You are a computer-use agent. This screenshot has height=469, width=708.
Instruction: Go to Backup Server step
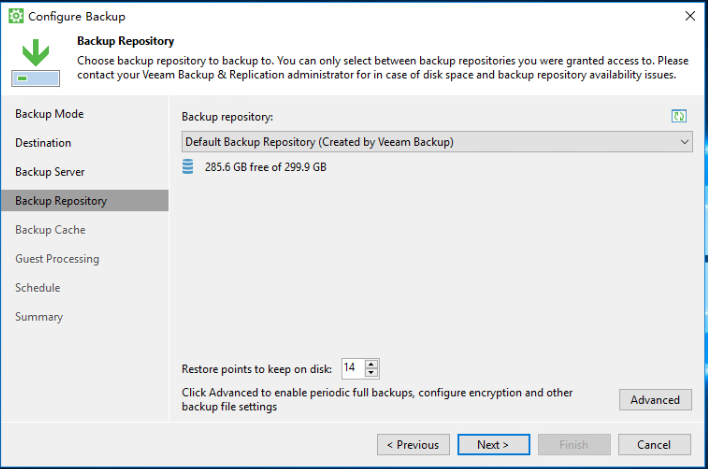point(50,172)
